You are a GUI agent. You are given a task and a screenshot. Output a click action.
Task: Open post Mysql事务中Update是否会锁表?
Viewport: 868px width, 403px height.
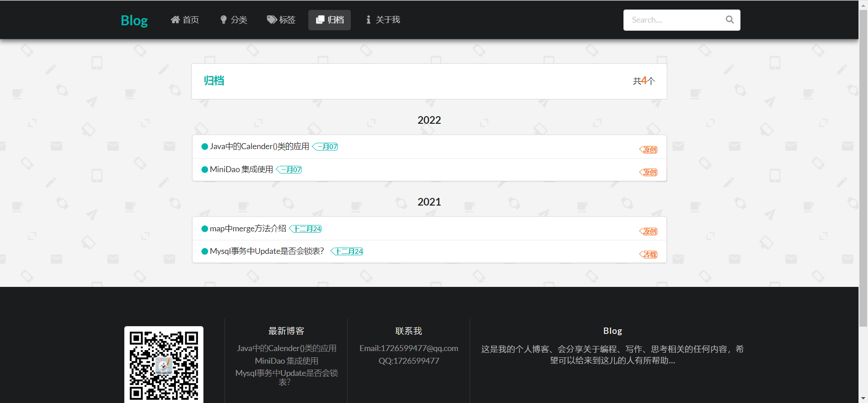[x=267, y=251]
